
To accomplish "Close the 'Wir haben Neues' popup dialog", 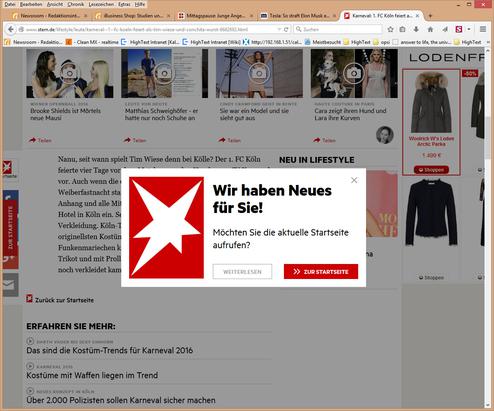I will (354, 180).
